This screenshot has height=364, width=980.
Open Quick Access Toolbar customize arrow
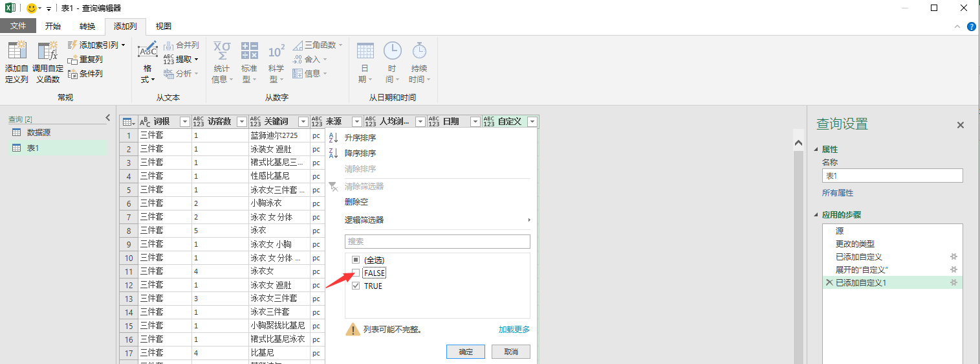point(49,8)
